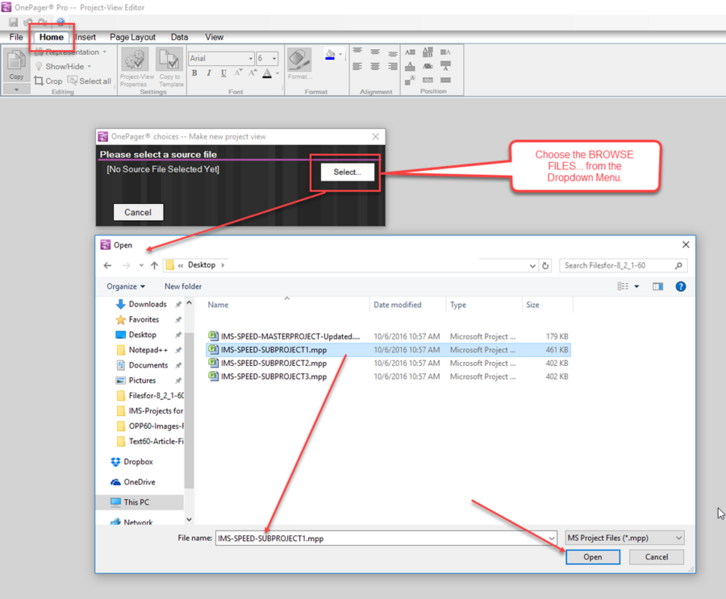Align text to vertical middle in Alignment group

[x=375, y=52]
